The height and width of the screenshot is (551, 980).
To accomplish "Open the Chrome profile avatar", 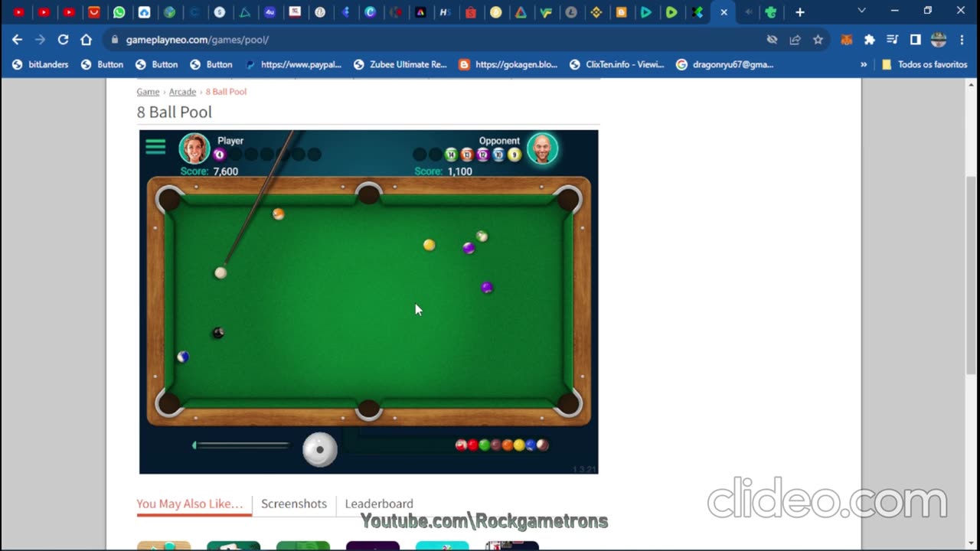I will (x=939, y=40).
